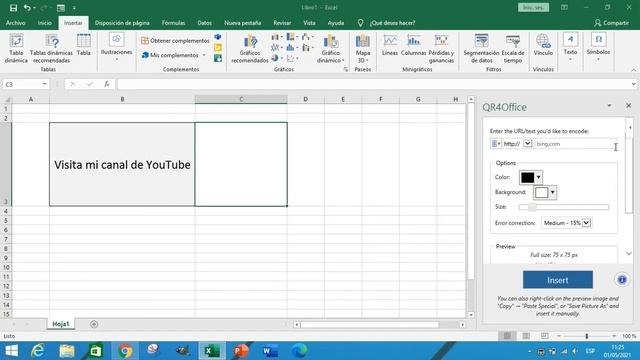Switch to the Inicio tab
This screenshot has height=360, width=640.
coord(45,23)
